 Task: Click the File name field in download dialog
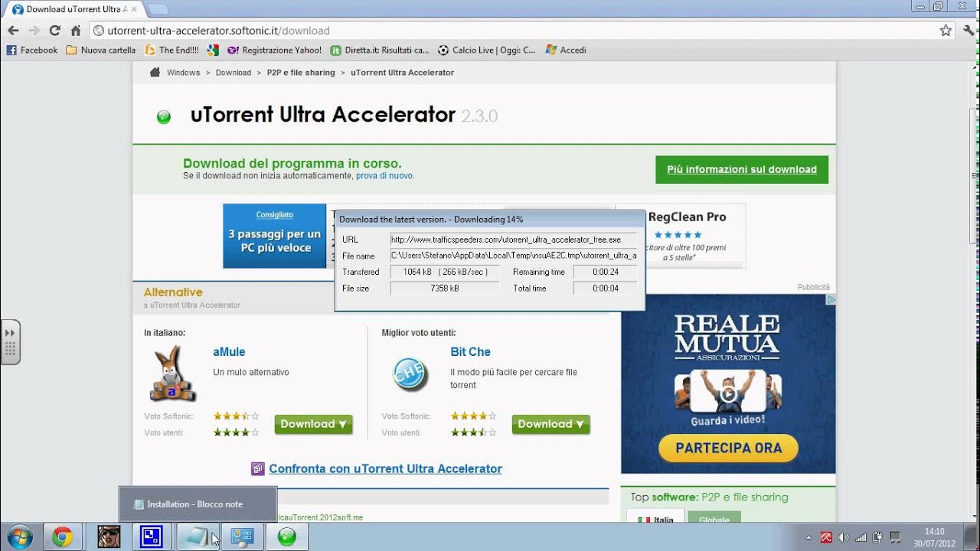513,256
